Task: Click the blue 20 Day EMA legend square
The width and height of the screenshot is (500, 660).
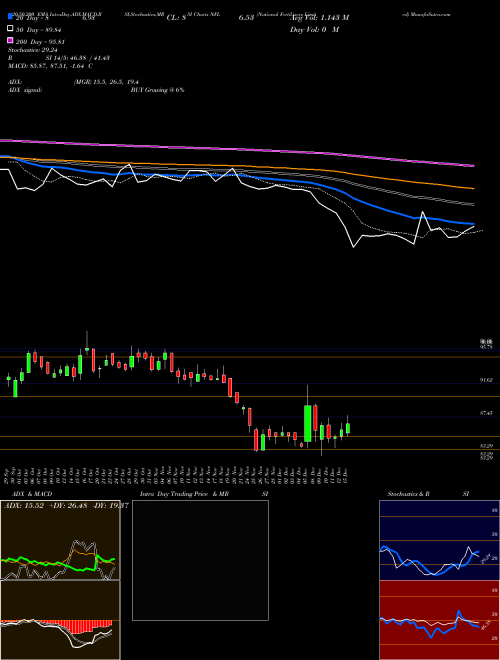Action: 10,17
